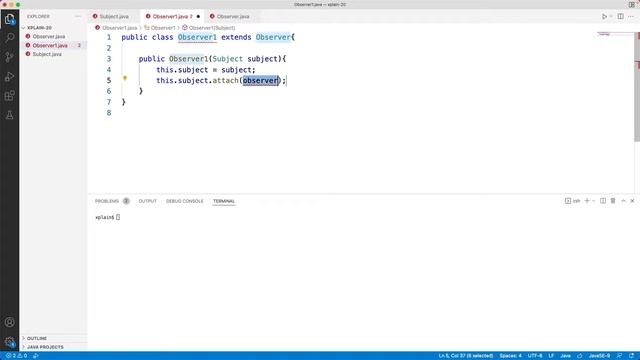Screen dimensions: 640x360
Task: Click Subject parameter type on line 3
Action: (227, 59)
